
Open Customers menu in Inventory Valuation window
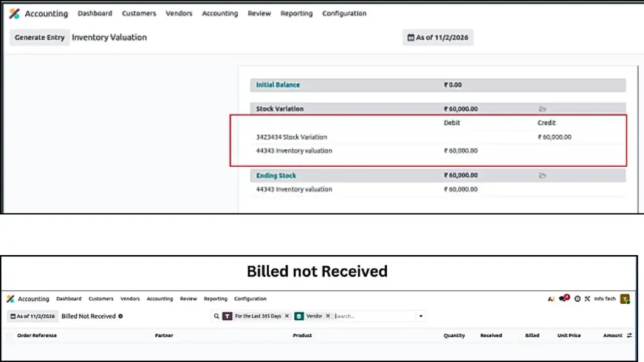tap(139, 14)
